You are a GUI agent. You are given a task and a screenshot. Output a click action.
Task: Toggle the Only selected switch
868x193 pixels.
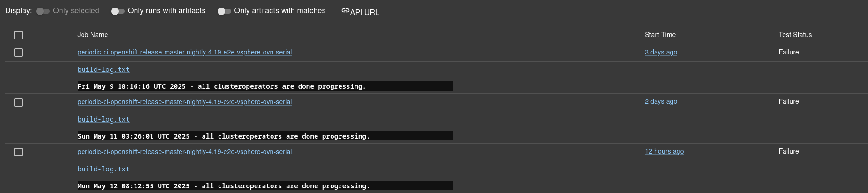43,11
